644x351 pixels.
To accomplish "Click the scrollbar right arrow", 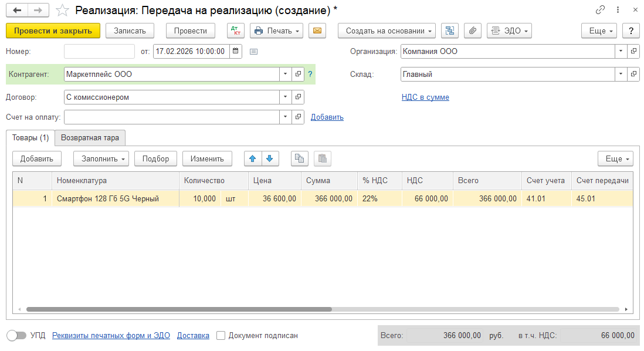I will pos(626,309).
